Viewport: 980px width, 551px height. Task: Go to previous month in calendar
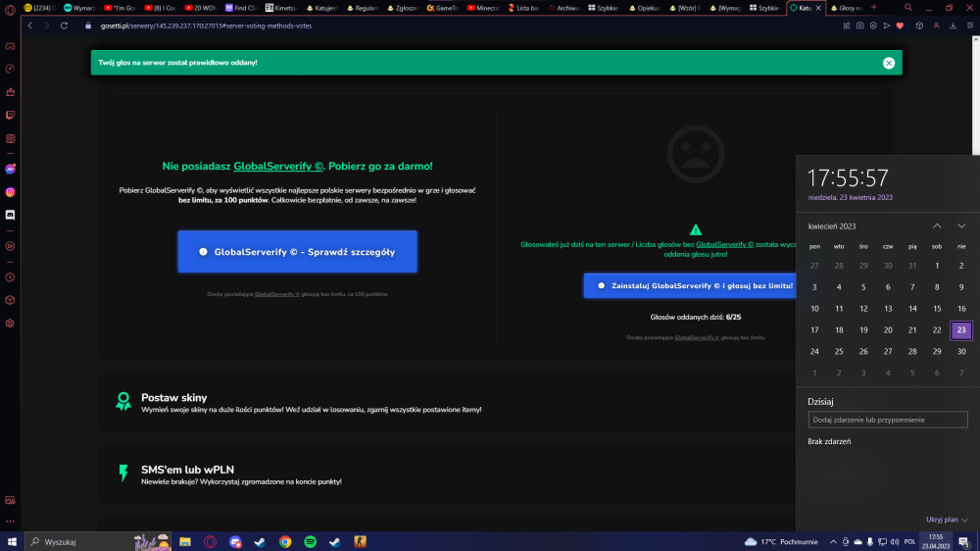[x=937, y=225]
